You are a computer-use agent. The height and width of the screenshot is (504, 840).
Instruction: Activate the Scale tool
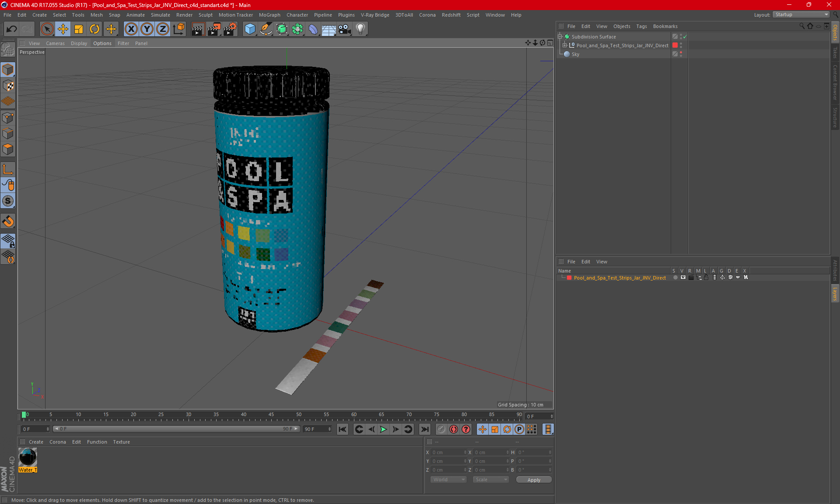tap(79, 29)
